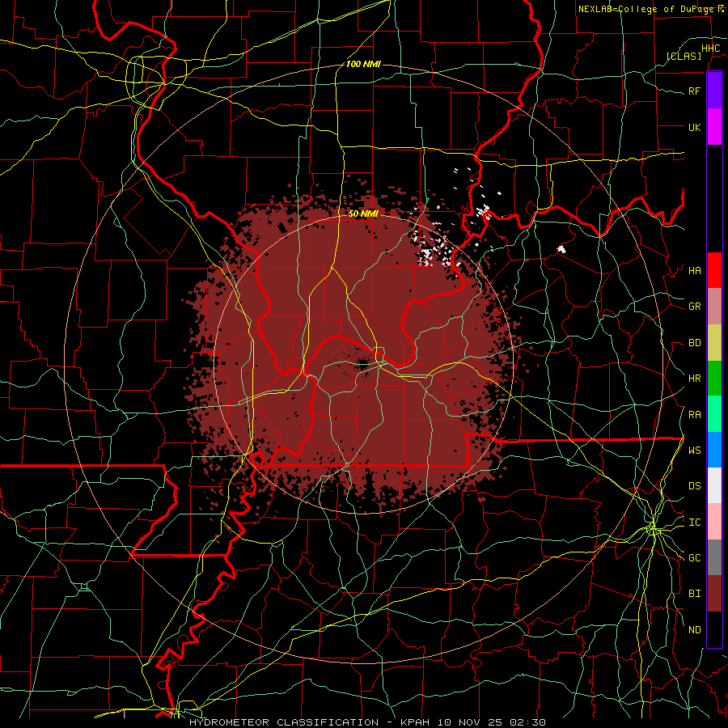Select the red HA legend color swatch
The image size is (728, 728).
[714, 270]
